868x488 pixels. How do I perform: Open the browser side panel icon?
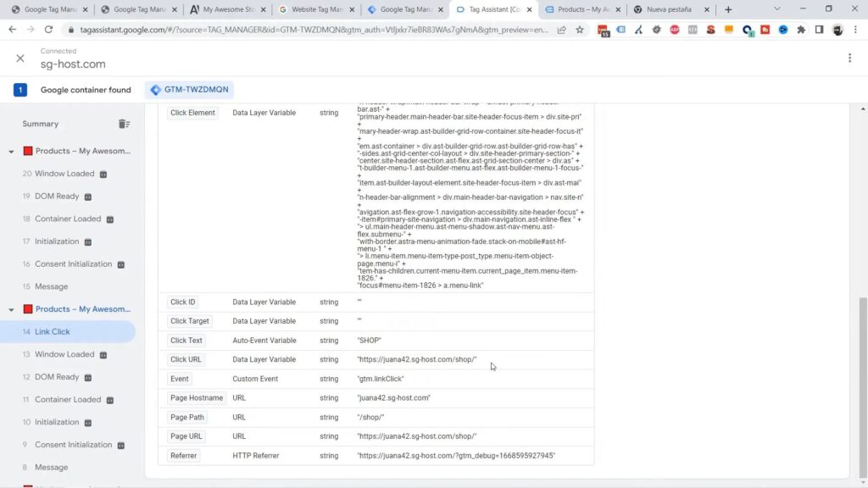point(820,30)
